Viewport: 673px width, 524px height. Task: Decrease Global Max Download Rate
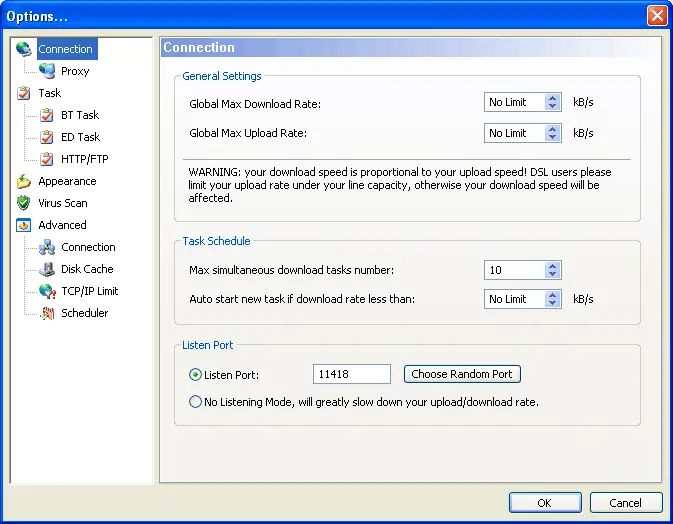click(x=552, y=106)
